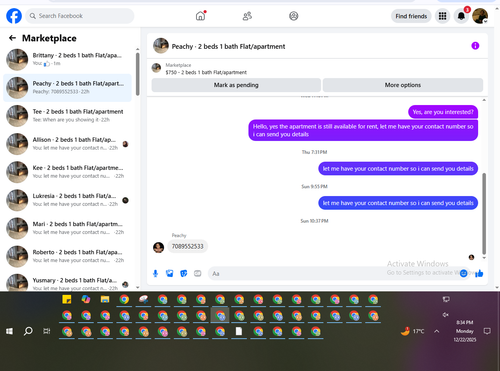Image resolution: width=500 pixels, height=371 pixels.
Task: Open Brittany's conversation
Action: (67, 59)
